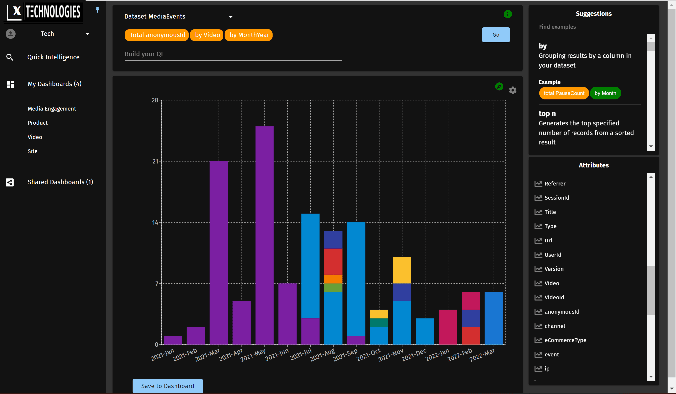Open the Video dashboard item

(35, 137)
